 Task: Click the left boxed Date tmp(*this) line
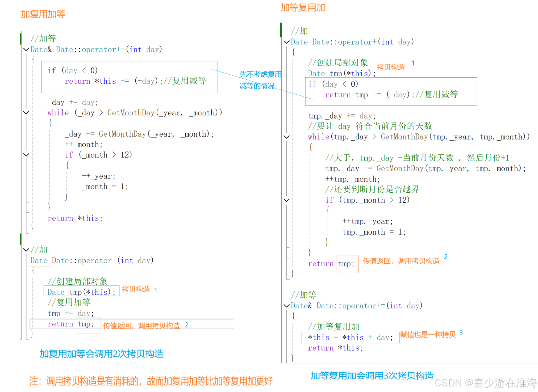[81, 292]
